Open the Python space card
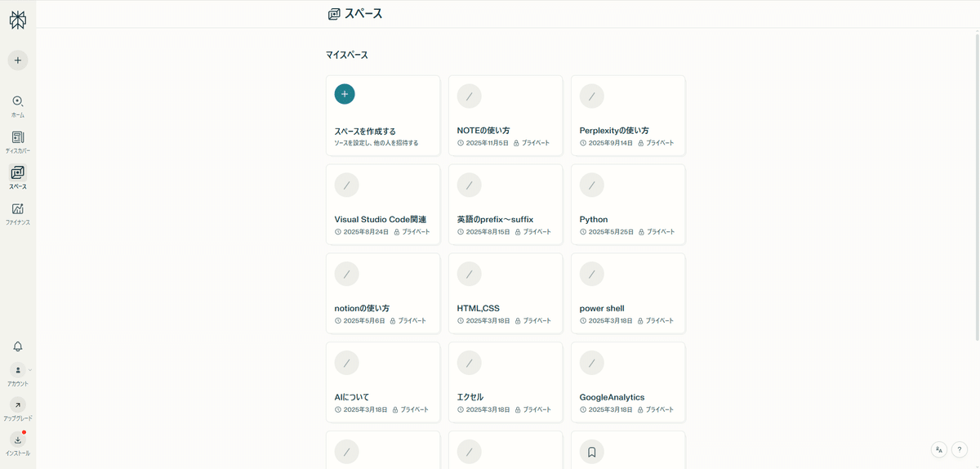This screenshot has height=469, width=980. click(627, 204)
